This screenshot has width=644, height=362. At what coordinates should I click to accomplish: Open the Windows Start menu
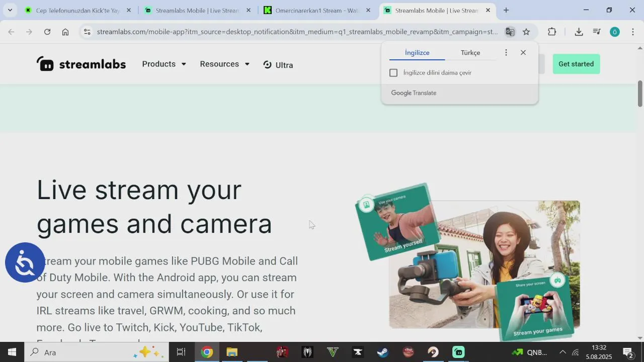point(12,352)
